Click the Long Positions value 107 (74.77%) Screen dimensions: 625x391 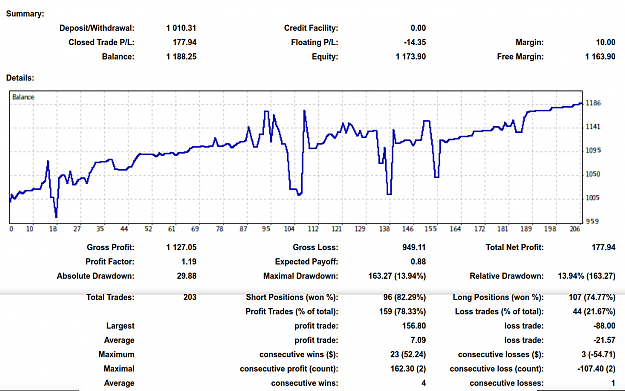592,297
